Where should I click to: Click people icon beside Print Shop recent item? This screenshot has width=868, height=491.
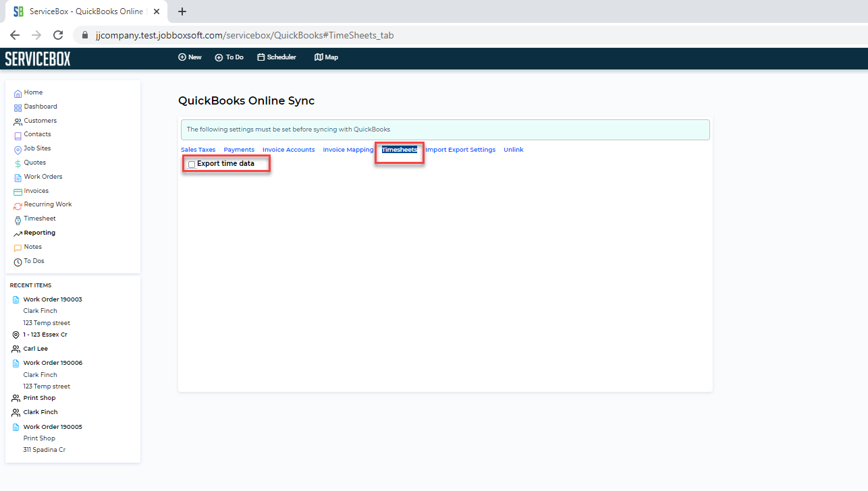point(16,399)
